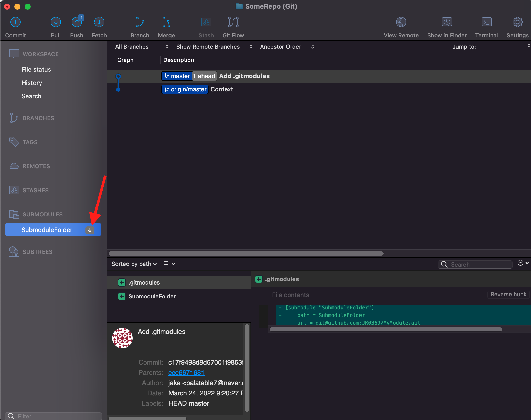
Task: Click the Reverse hunk button
Action: tap(508, 295)
